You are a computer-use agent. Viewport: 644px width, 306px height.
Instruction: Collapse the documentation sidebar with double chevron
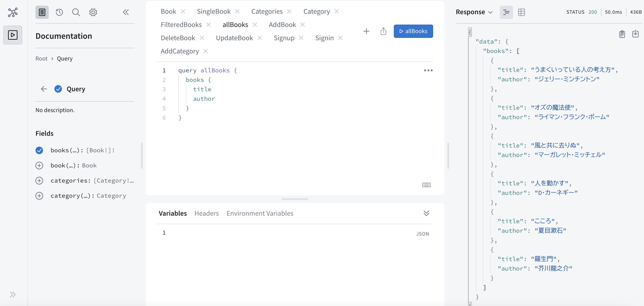click(126, 12)
